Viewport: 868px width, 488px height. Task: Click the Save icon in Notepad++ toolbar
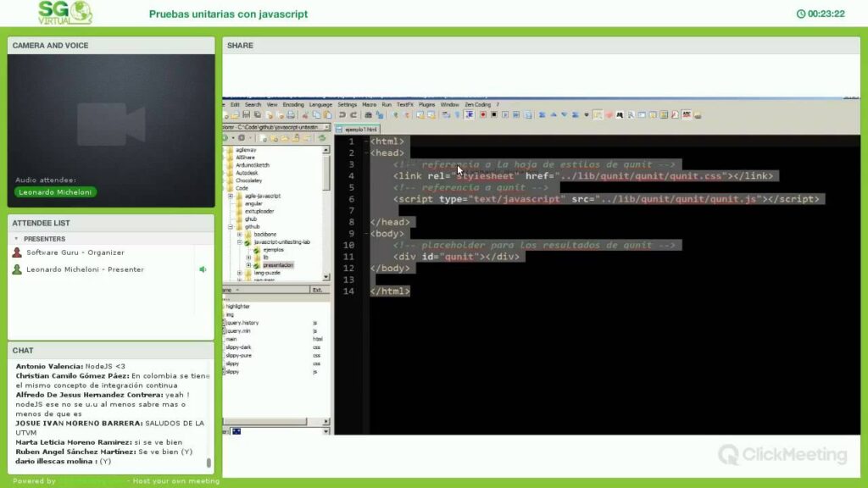(x=246, y=114)
